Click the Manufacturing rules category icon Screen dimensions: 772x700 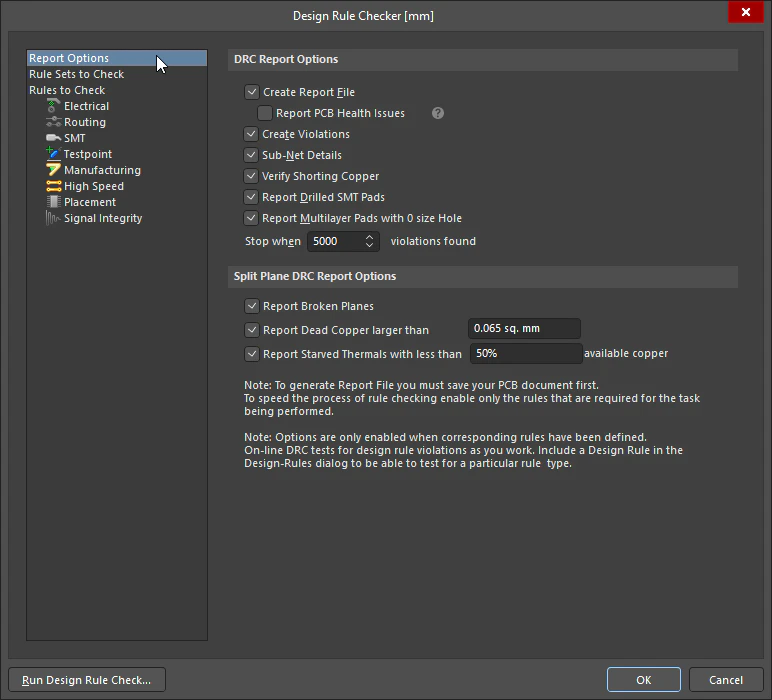53,170
